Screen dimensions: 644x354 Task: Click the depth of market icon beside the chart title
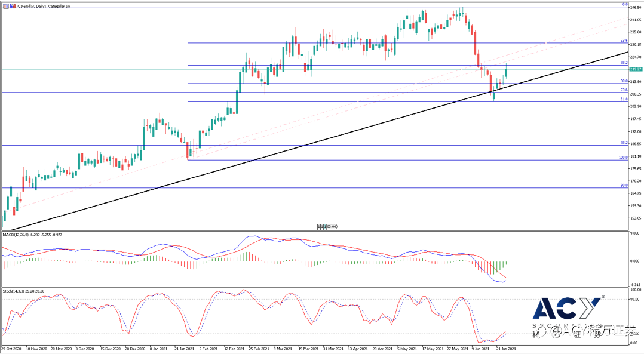coord(12,6)
